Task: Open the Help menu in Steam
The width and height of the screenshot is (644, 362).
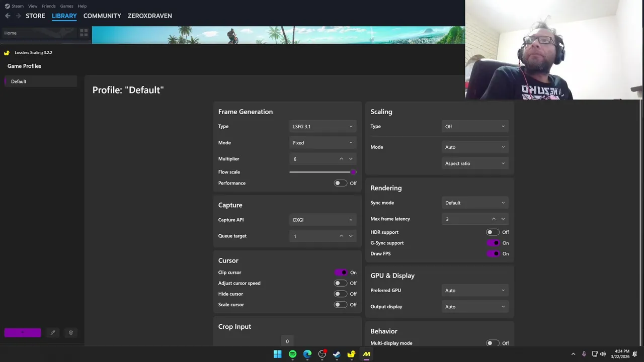Action: tap(82, 6)
